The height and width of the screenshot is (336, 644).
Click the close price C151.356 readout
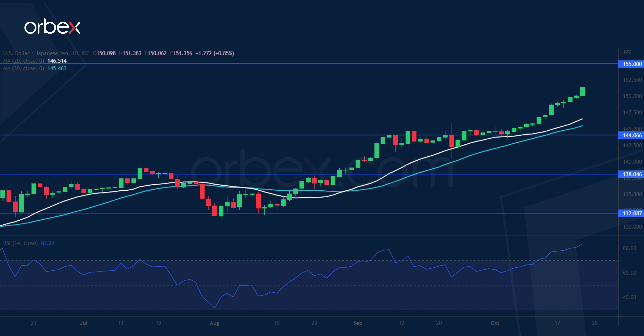(181, 53)
